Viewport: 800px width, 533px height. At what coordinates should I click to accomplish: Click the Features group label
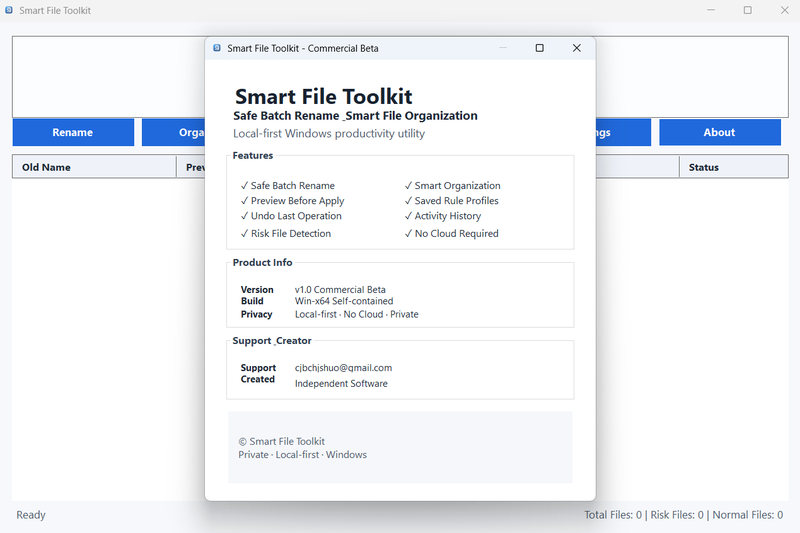pos(253,156)
